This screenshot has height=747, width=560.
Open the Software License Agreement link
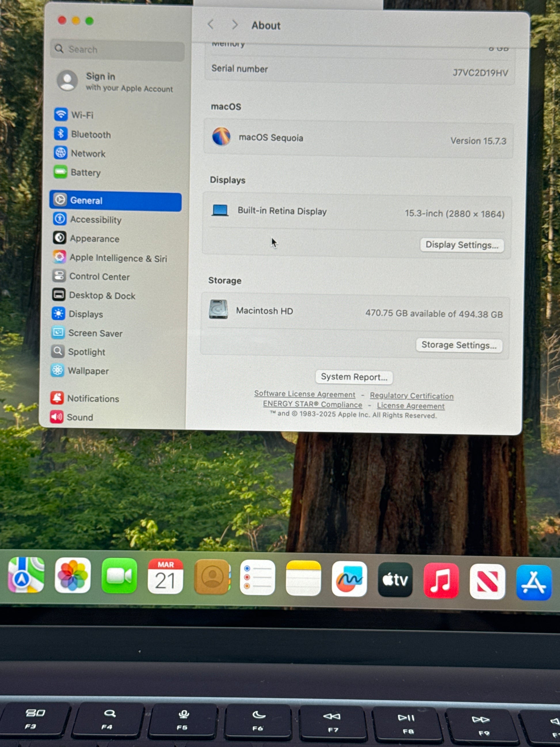pos(304,394)
